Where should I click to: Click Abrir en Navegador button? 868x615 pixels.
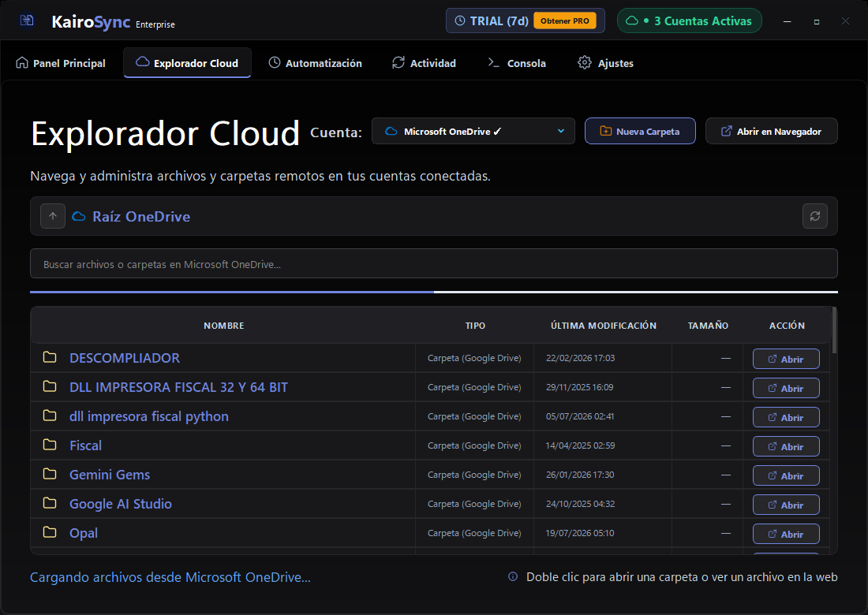pos(771,131)
